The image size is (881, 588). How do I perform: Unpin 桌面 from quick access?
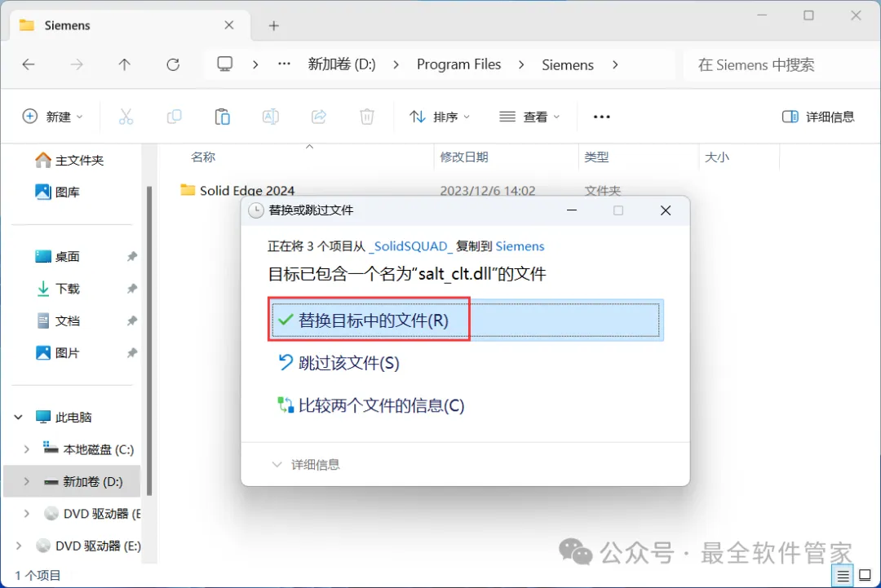click(x=131, y=257)
